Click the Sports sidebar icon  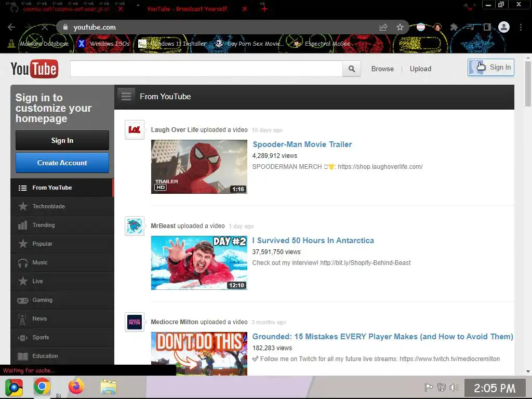pyautogui.click(x=23, y=338)
